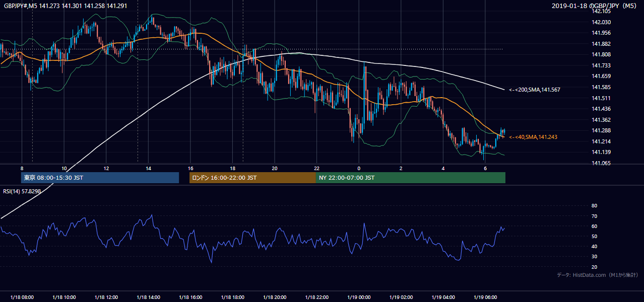Click price axis label 141.659

tap(601, 77)
